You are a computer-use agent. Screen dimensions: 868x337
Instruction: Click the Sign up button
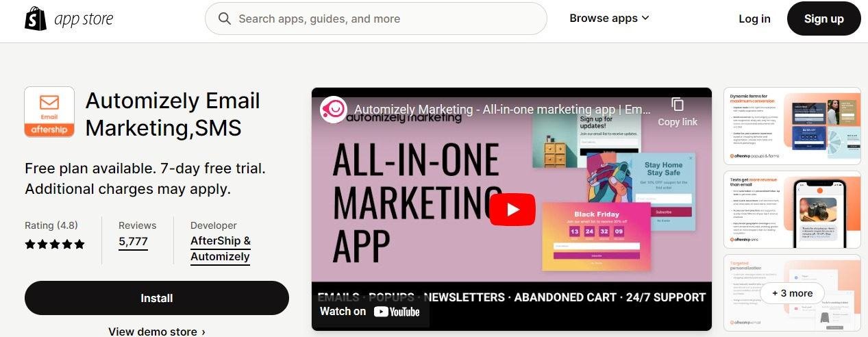pos(823,18)
